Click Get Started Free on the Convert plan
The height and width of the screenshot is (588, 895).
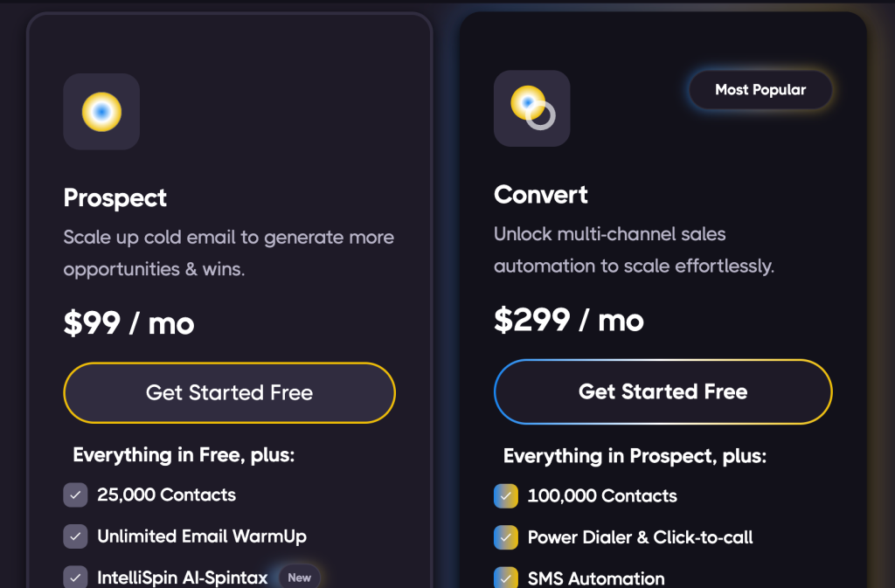tap(663, 391)
